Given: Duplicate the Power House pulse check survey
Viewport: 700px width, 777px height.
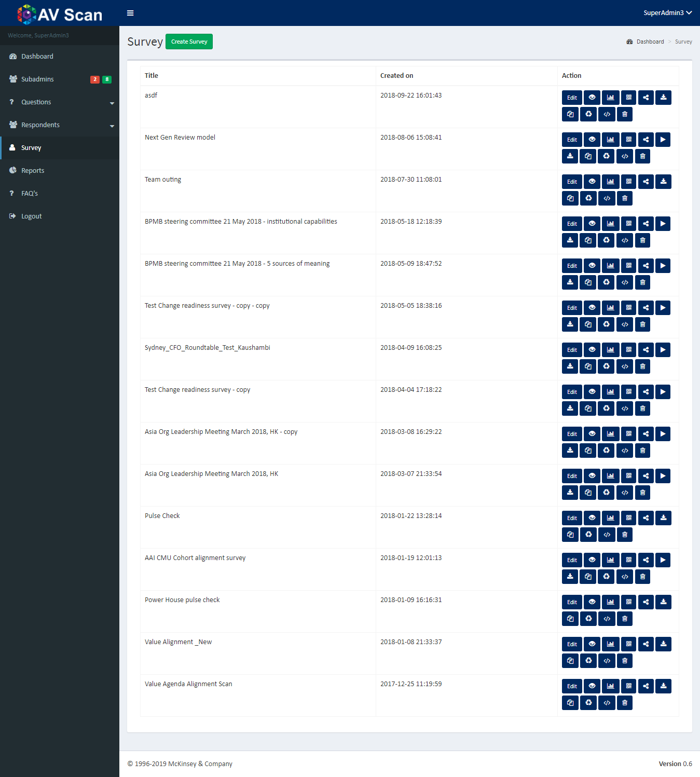Looking at the screenshot, I should [x=570, y=619].
